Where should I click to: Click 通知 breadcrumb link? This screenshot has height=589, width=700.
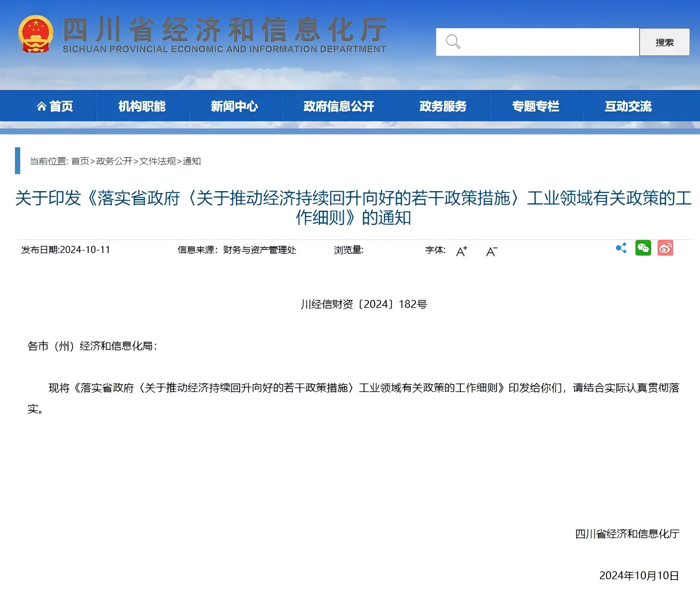tap(192, 161)
